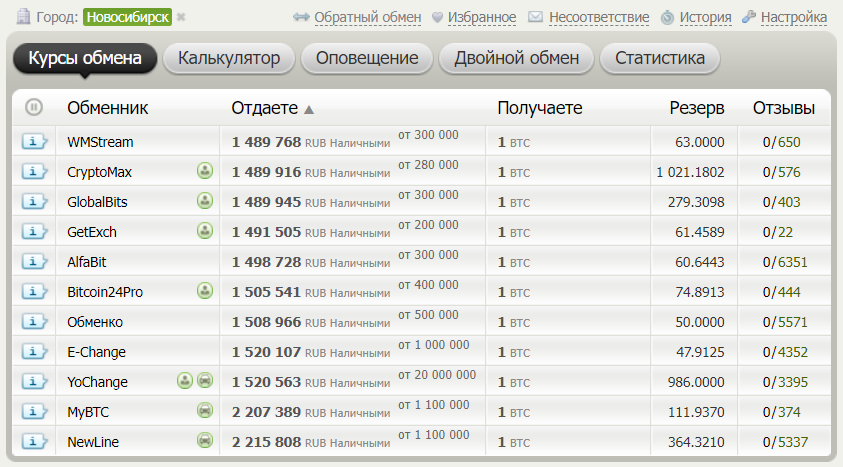The height and width of the screenshot is (467, 843).
Task: Open the История link
Action: pos(705,18)
